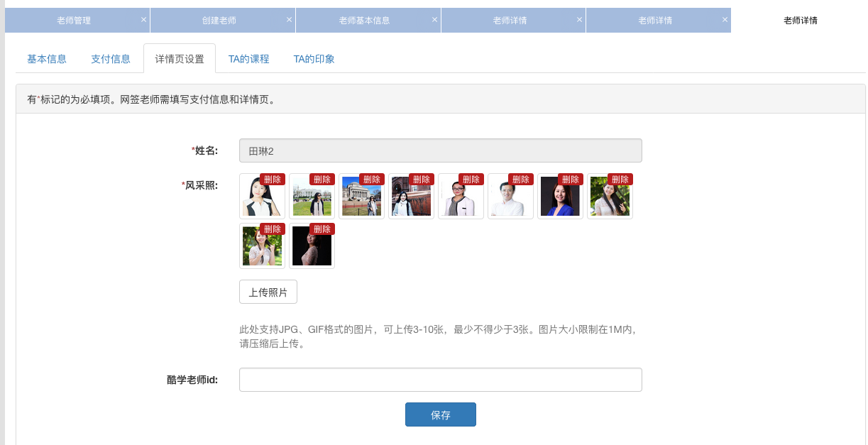The image size is (868, 445).
Task: Click the 姓名 field containing 田琳2
Action: pos(441,150)
